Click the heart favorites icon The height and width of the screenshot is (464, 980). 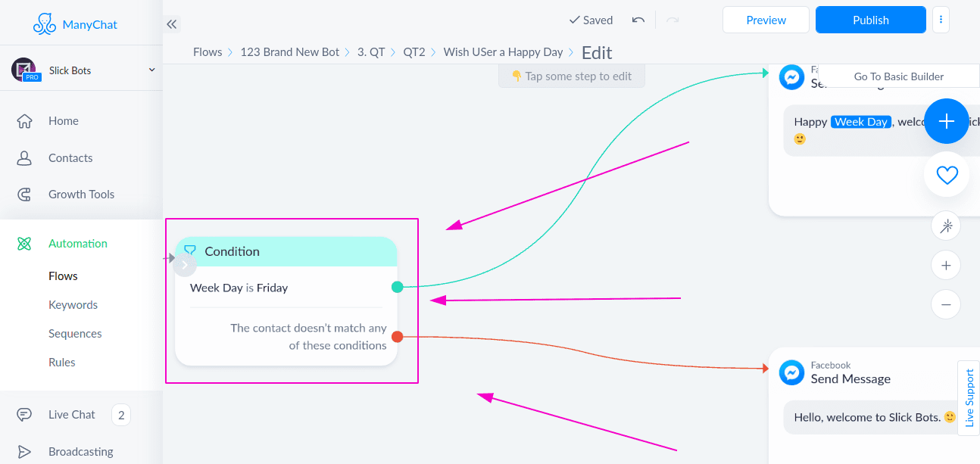coord(947,175)
